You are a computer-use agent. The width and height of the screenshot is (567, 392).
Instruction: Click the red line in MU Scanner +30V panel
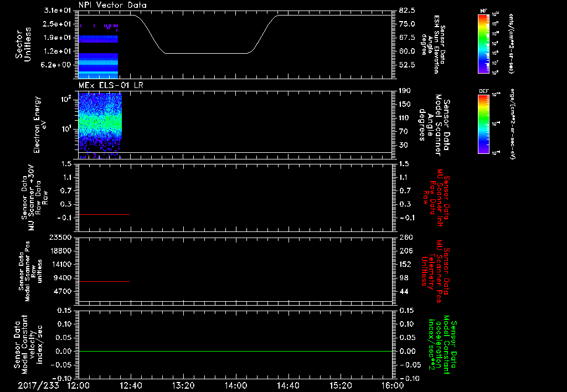(x=104, y=214)
